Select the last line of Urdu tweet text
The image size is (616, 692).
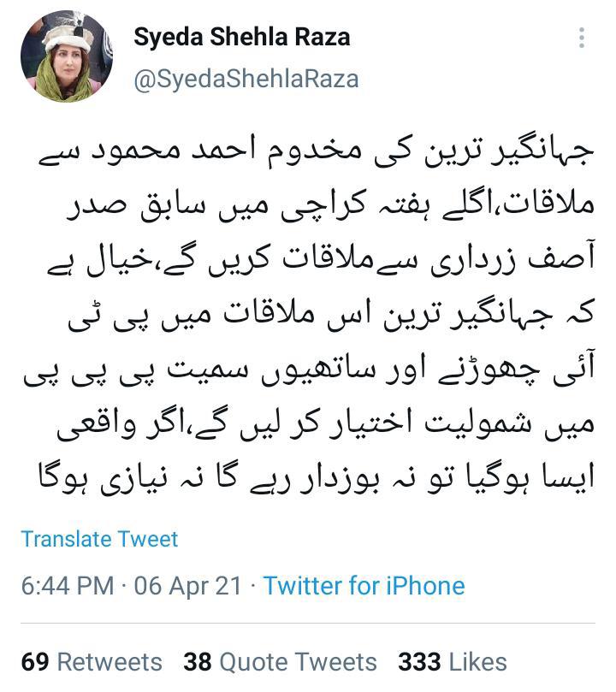click(317, 477)
